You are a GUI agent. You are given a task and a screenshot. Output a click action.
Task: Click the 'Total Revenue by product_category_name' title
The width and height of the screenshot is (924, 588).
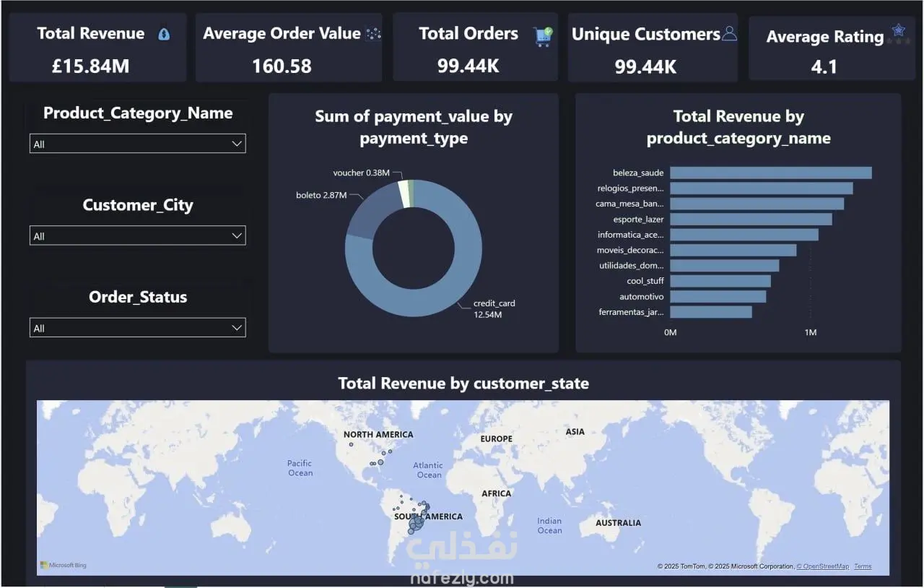(738, 127)
